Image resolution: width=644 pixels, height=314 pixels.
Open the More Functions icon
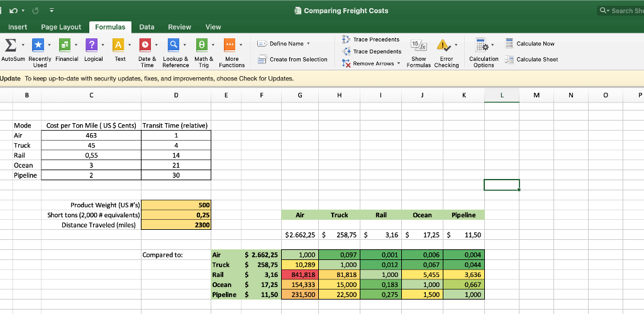click(x=230, y=44)
